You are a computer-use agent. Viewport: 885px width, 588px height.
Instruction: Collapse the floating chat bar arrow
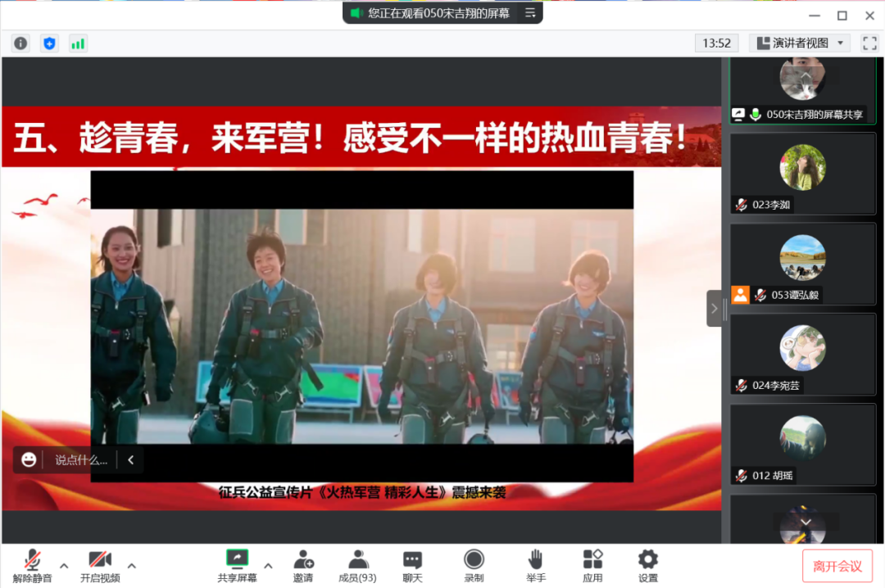[x=131, y=460]
